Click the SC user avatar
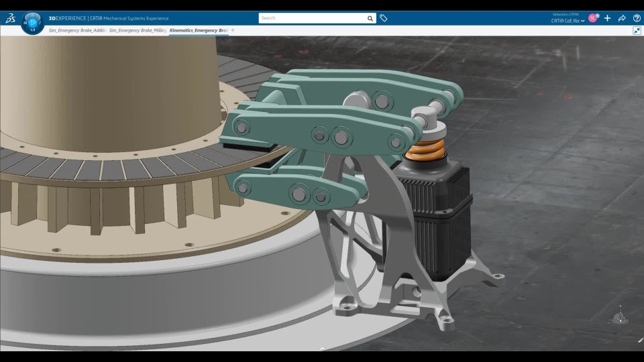644x362 pixels. pos(592,18)
